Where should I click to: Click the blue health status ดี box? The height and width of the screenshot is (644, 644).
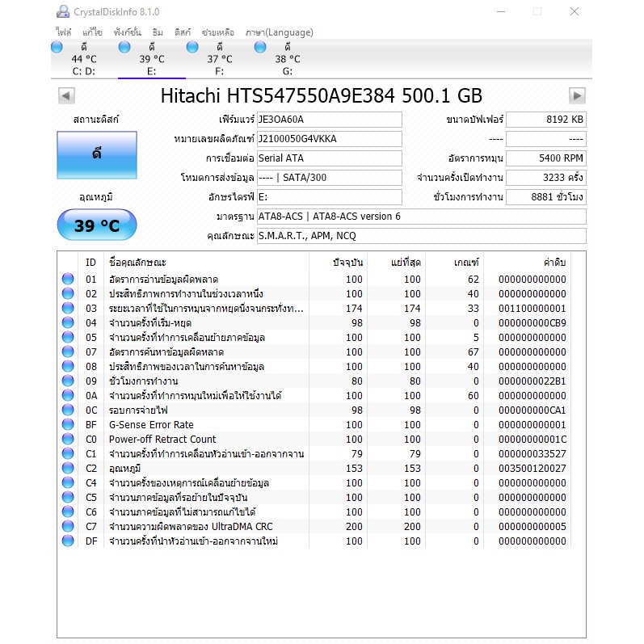click(96, 154)
